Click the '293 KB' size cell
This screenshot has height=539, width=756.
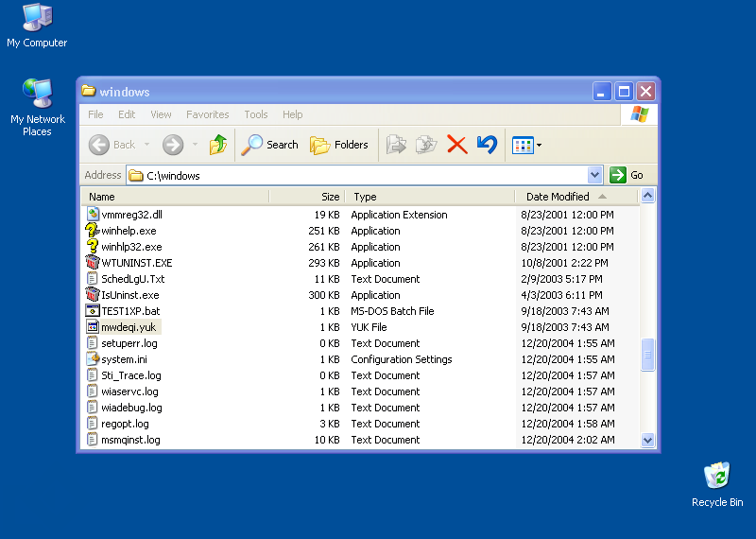click(323, 263)
